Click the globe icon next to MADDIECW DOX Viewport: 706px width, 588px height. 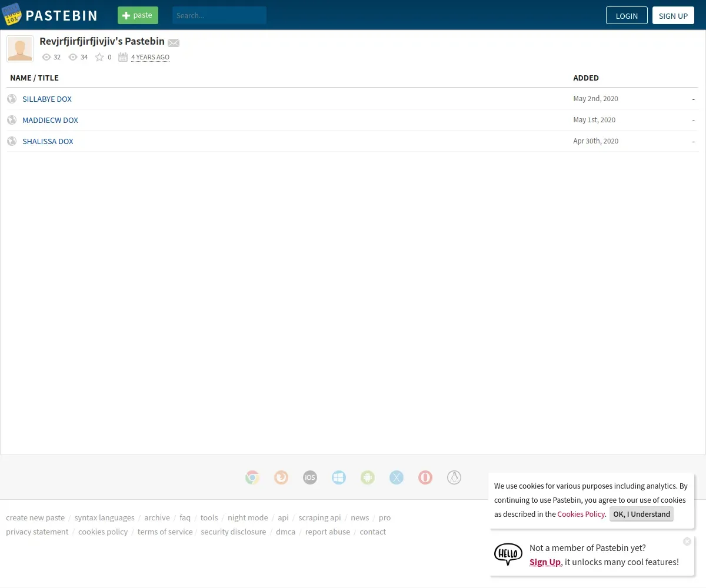click(x=12, y=120)
